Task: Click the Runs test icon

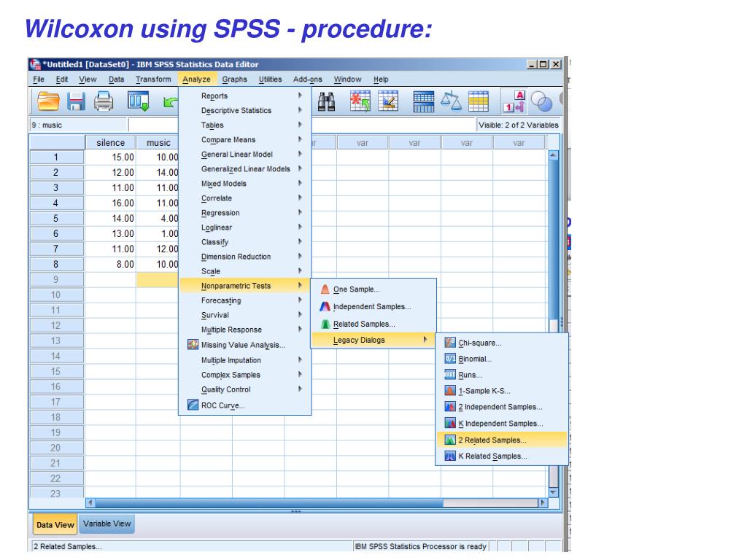Action: click(449, 375)
